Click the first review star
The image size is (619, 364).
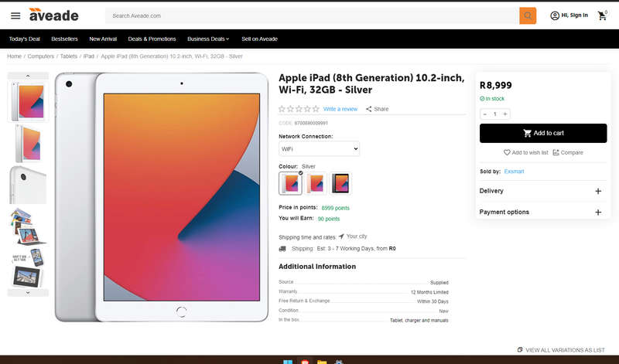(282, 109)
